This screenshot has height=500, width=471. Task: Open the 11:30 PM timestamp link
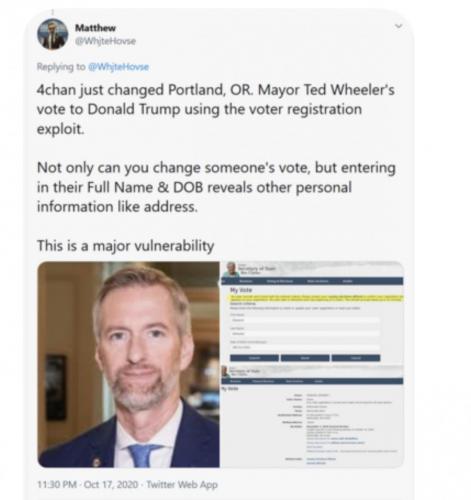click(x=57, y=484)
